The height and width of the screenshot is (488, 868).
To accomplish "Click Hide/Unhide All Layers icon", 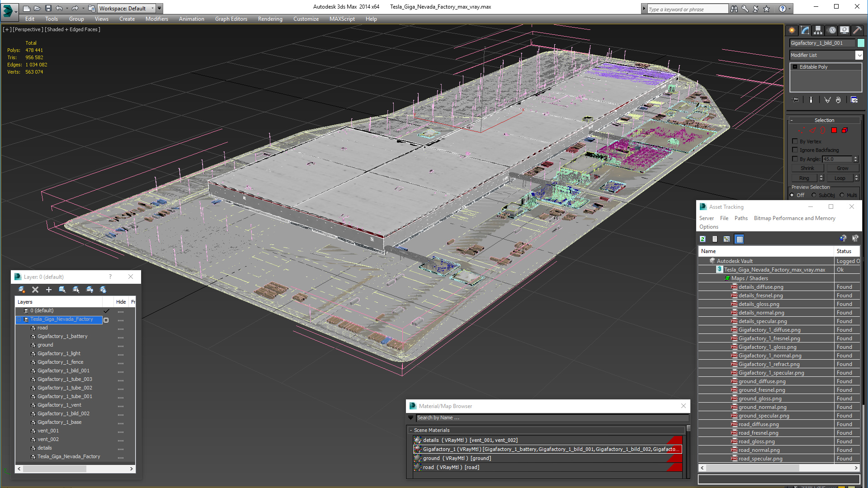I will [90, 290].
